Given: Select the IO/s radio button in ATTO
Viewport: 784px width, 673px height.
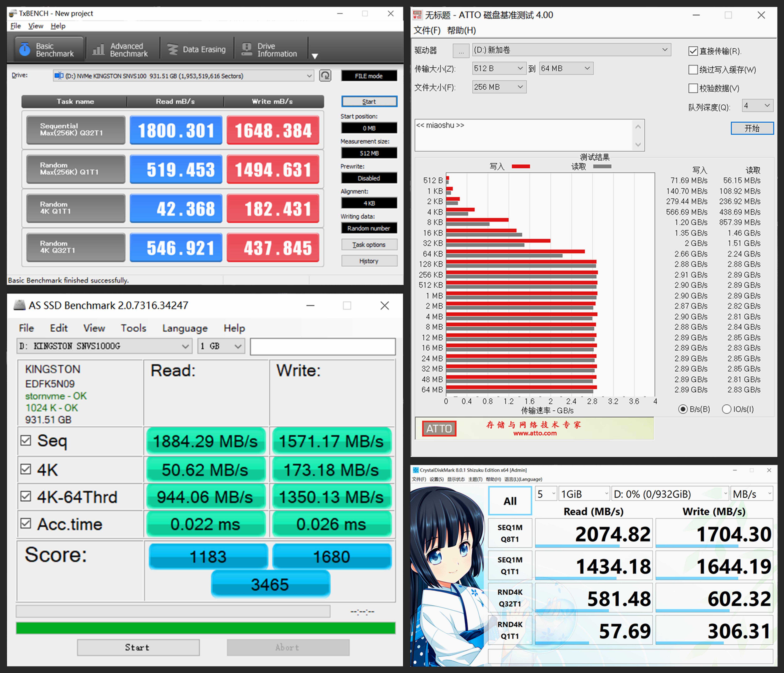Looking at the screenshot, I should coord(726,409).
